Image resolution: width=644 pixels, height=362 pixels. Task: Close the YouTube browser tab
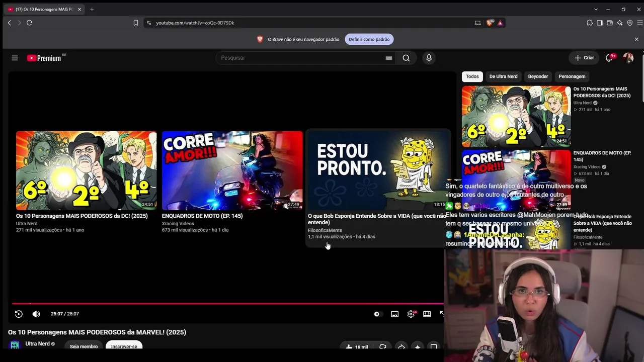tap(79, 9)
